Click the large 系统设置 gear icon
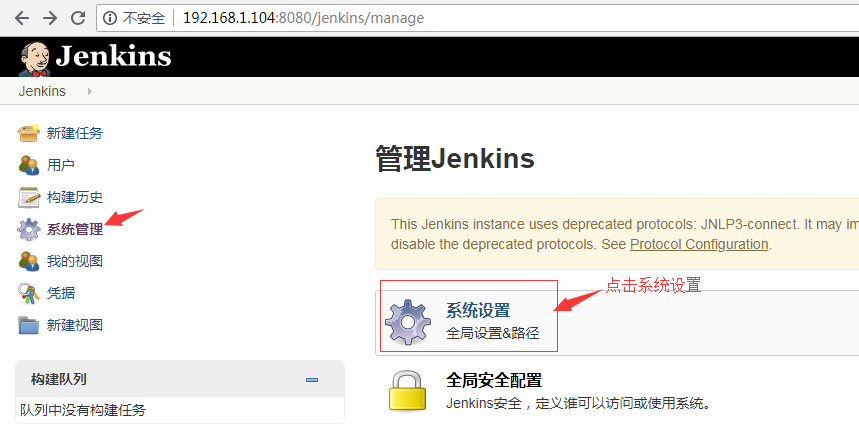Viewport: 859px width, 435px height. pyautogui.click(x=408, y=321)
